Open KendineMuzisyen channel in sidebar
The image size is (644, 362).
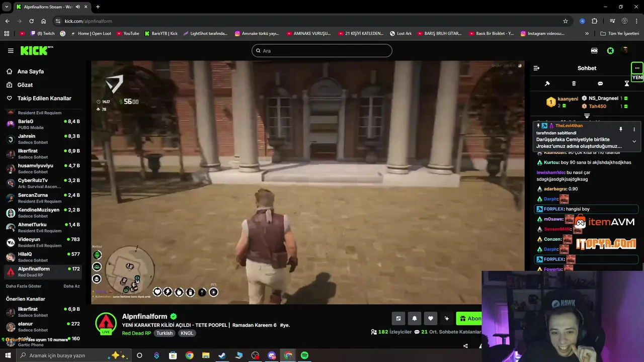pyautogui.click(x=43, y=213)
